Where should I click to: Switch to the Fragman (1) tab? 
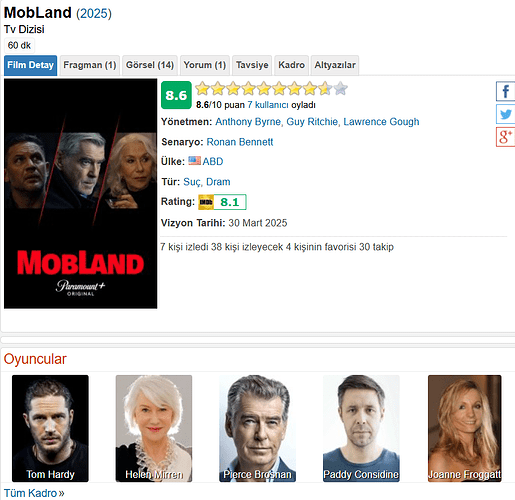coord(90,65)
